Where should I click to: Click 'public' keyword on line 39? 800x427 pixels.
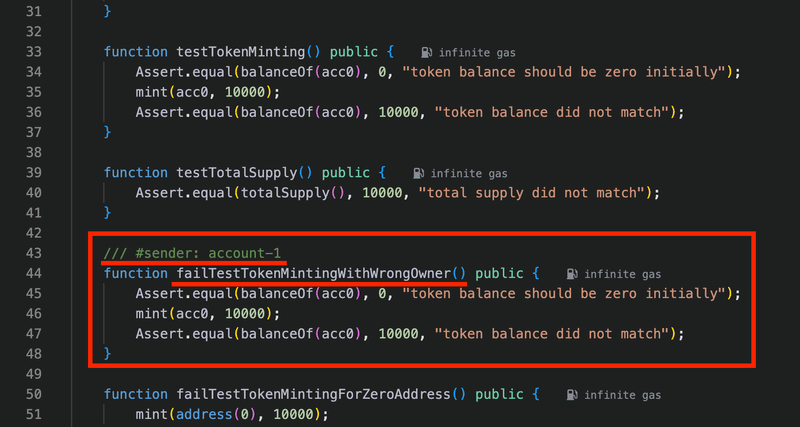pyautogui.click(x=345, y=173)
